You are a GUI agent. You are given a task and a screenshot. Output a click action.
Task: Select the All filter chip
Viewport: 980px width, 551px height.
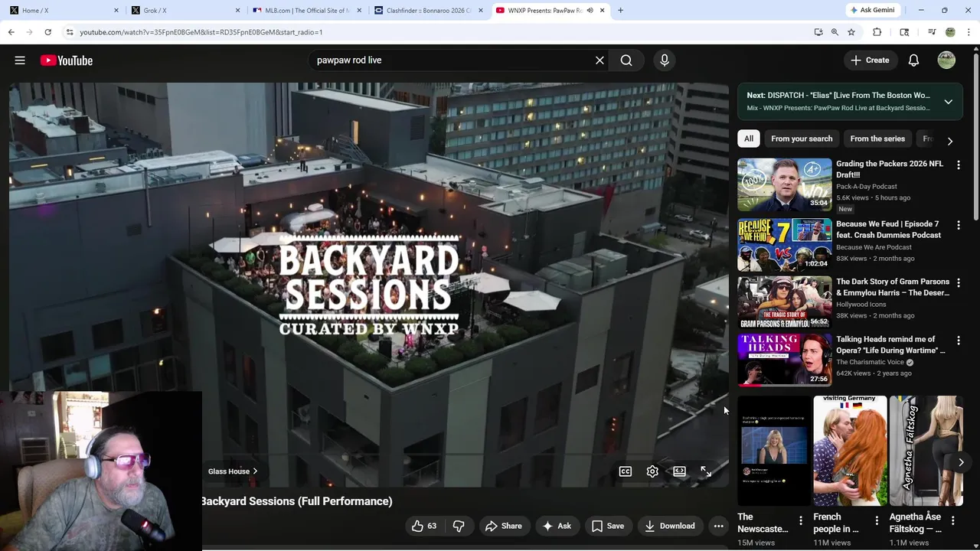(749, 139)
